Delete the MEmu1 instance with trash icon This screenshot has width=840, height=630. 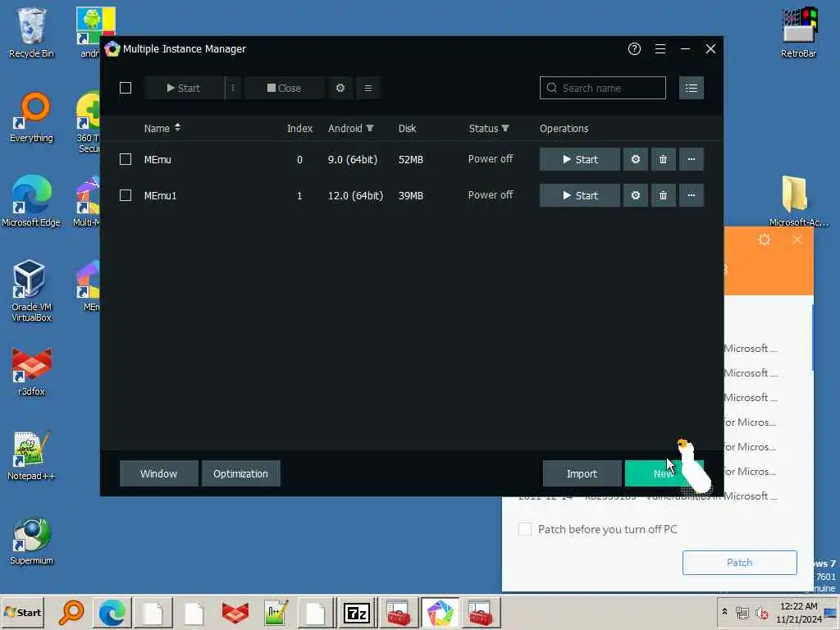663,195
